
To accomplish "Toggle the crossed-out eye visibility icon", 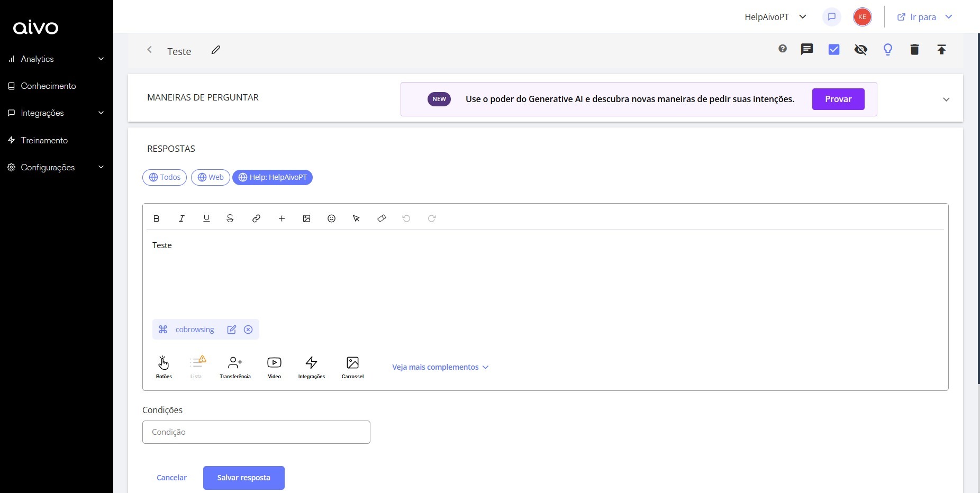I will click(861, 50).
